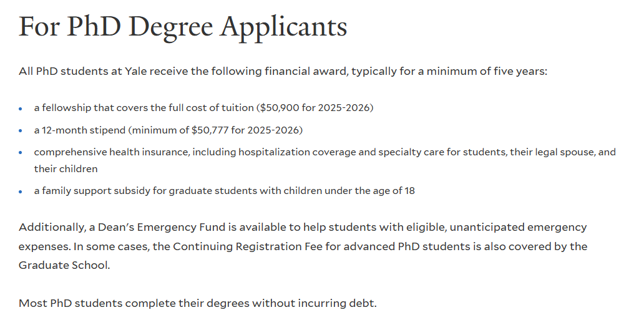Image resolution: width=644 pixels, height=325 pixels.
Task: Click the "$50,900" tuition amount
Action: [278, 108]
